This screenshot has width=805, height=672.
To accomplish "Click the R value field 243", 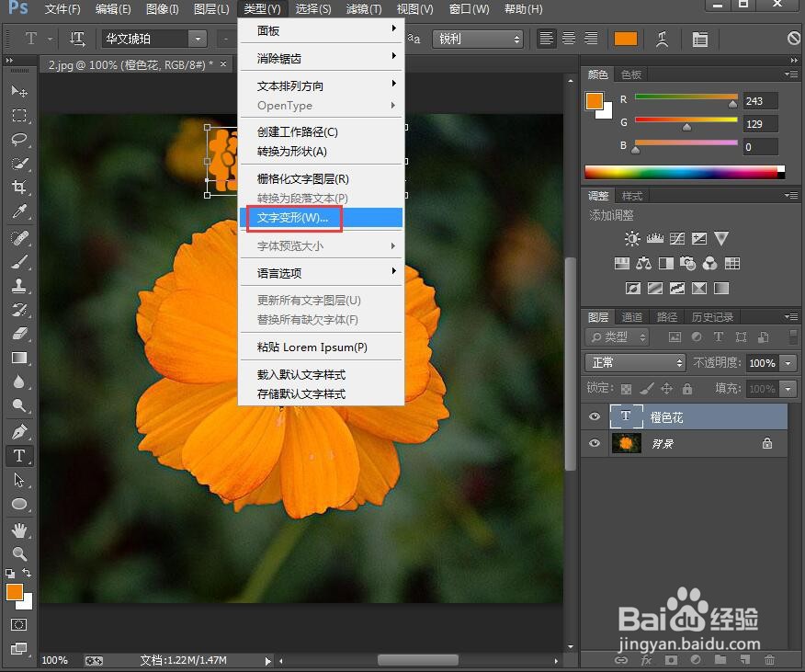I will pyautogui.click(x=760, y=101).
